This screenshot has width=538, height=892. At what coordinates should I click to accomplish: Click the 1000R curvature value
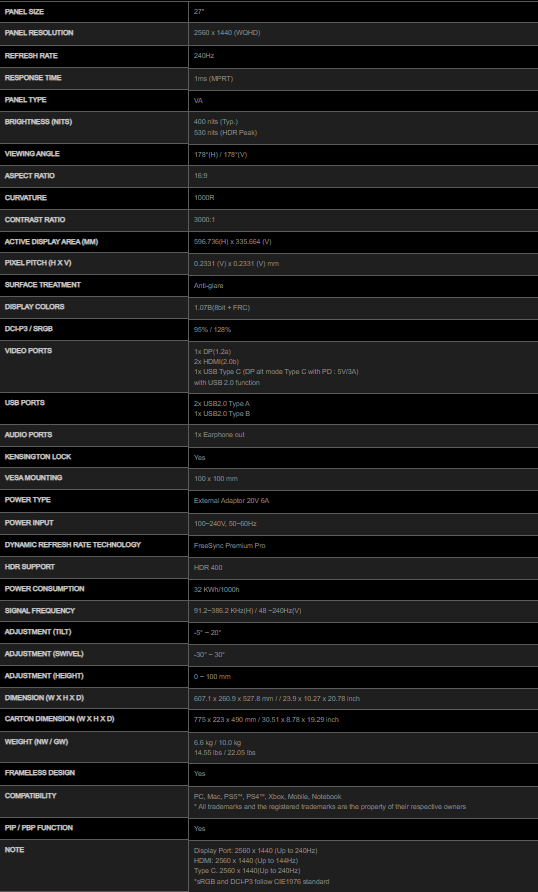point(204,198)
